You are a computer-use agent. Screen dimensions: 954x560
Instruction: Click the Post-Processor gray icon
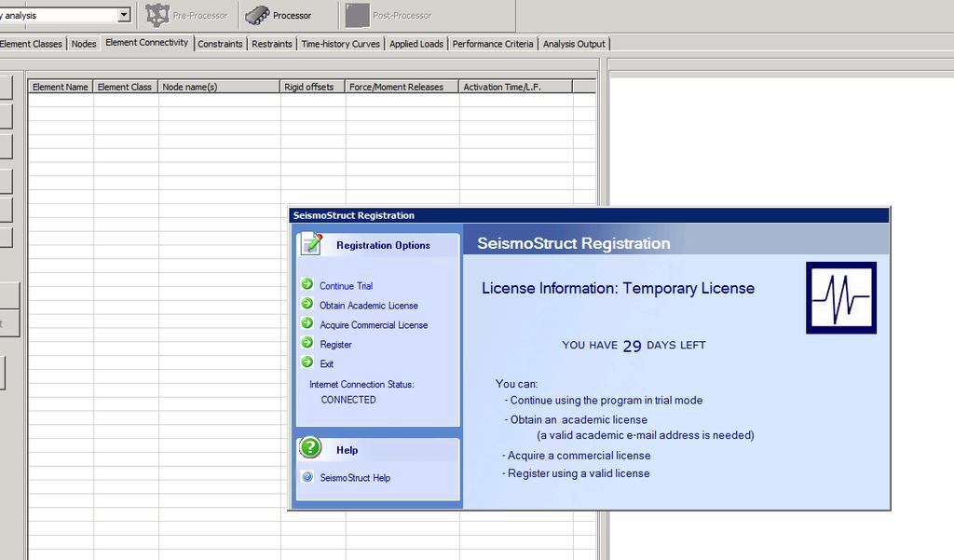(357, 15)
